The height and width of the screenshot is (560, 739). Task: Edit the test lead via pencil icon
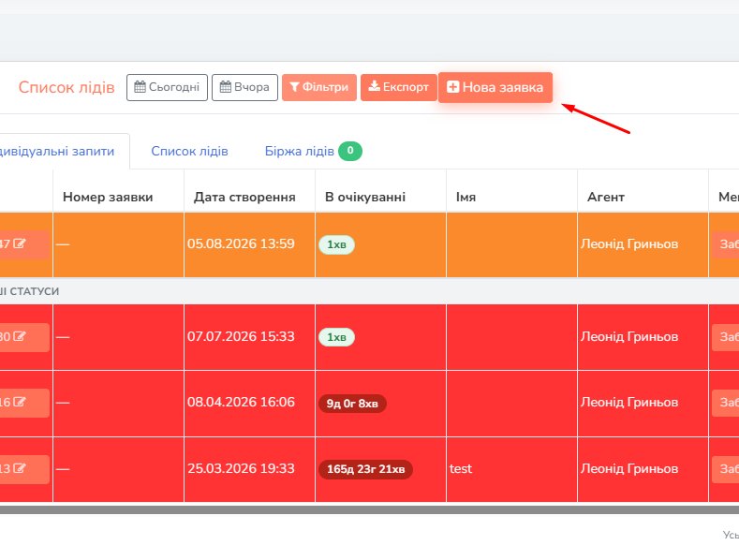coord(20,468)
